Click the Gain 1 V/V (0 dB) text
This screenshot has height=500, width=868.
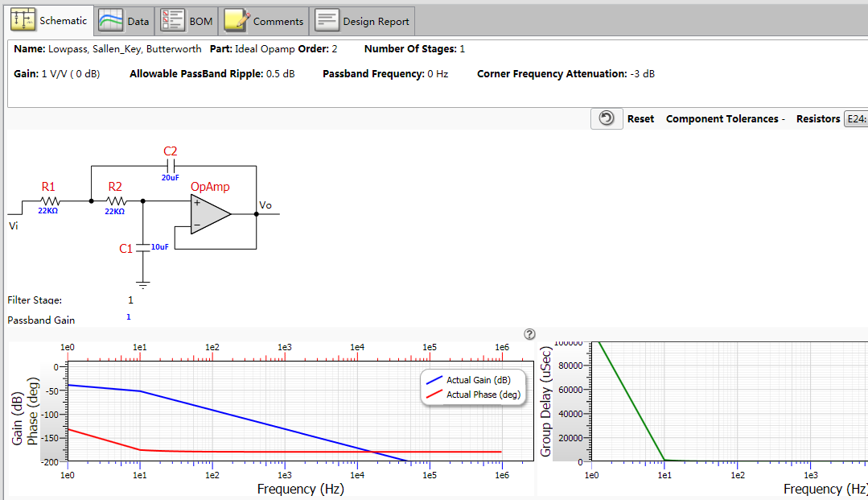click(x=57, y=74)
